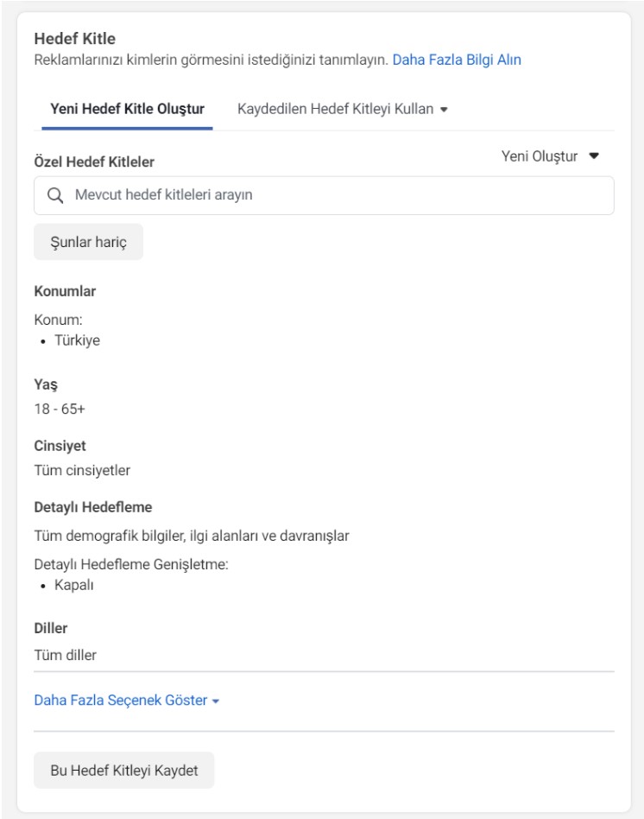Screen dimensions: 644x819
Task: Click the caret next to Daha Fazla Seçenek Göster
Action: [x=216, y=702]
